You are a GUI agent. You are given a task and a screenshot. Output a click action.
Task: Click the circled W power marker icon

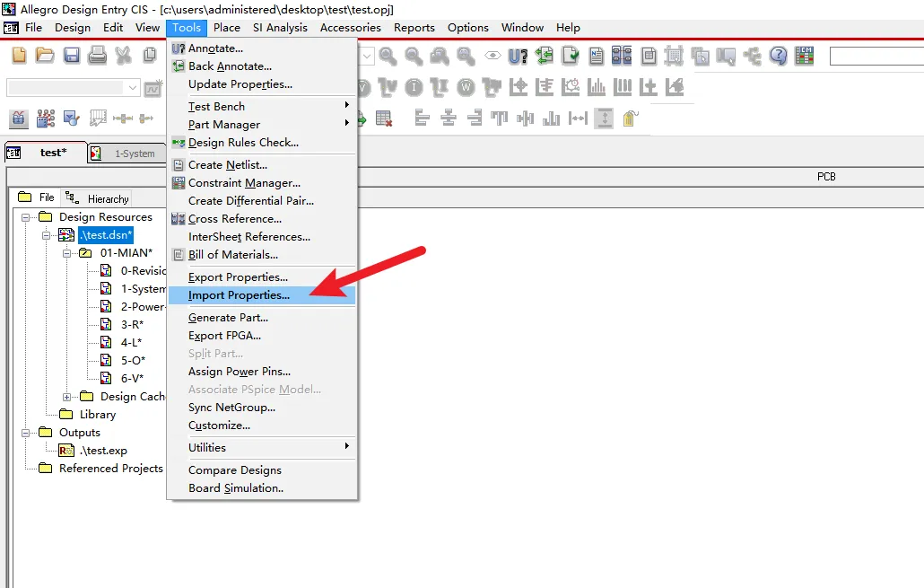pos(466,88)
